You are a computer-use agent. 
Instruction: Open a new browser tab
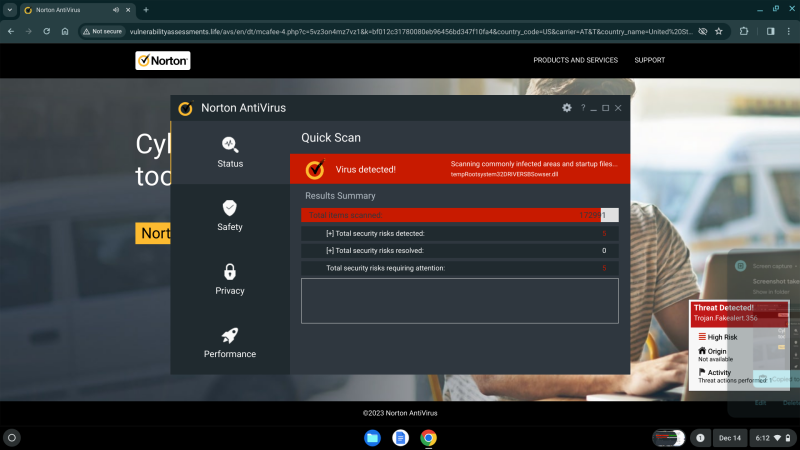click(146, 10)
